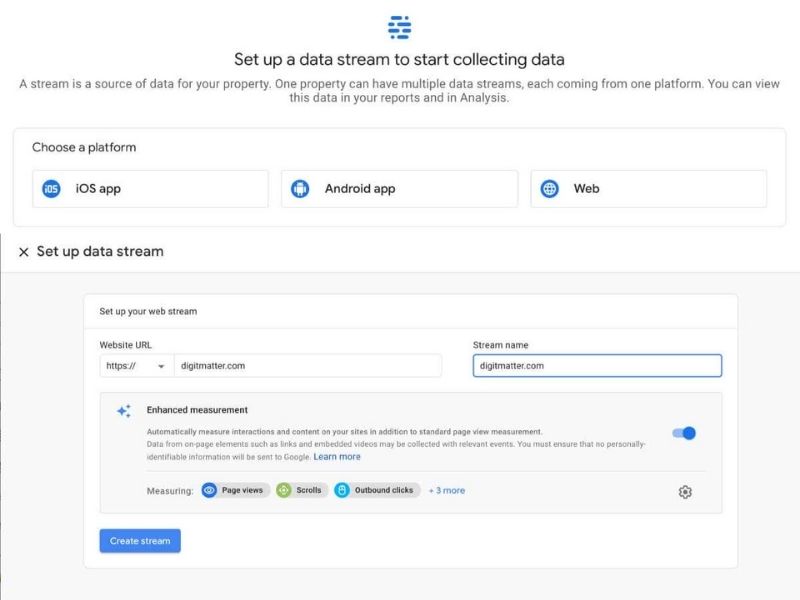Screen dimensions: 800x600
Task: Open the Learn more link
Action: point(337,457)
